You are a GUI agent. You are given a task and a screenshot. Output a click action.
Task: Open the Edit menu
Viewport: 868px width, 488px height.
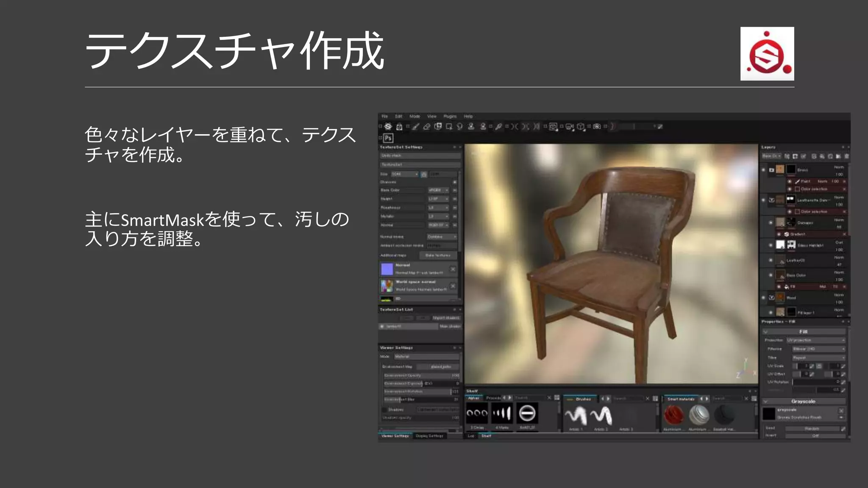click(x=399, y=116)
